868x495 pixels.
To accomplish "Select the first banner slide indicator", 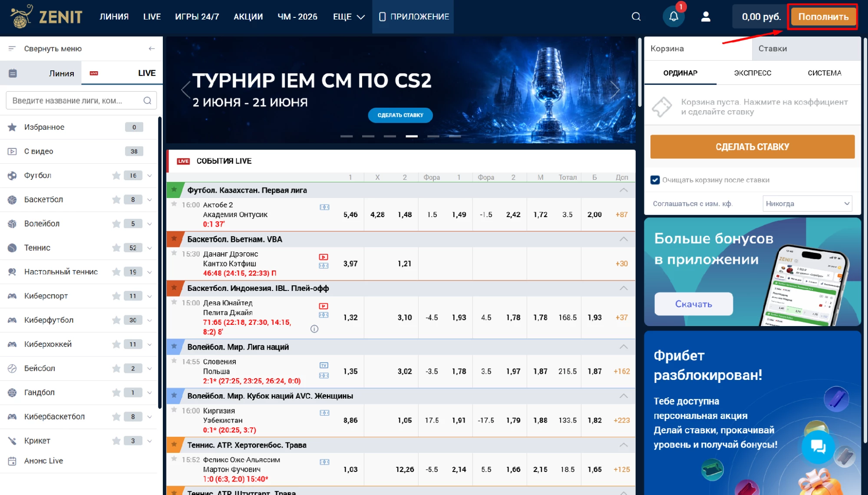I will click(x=347, y=136).
